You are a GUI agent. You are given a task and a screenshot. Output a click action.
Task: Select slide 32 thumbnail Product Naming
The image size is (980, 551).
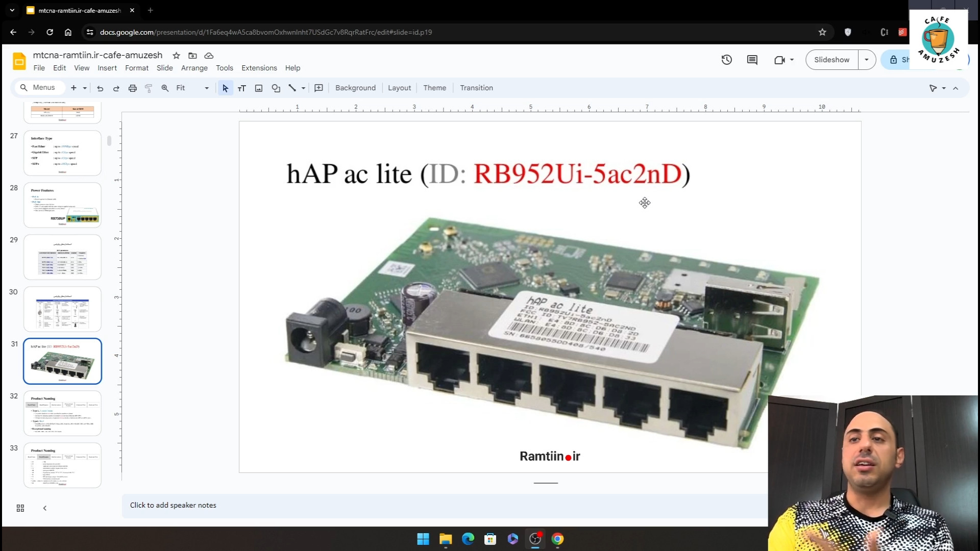tap(62, 413)
